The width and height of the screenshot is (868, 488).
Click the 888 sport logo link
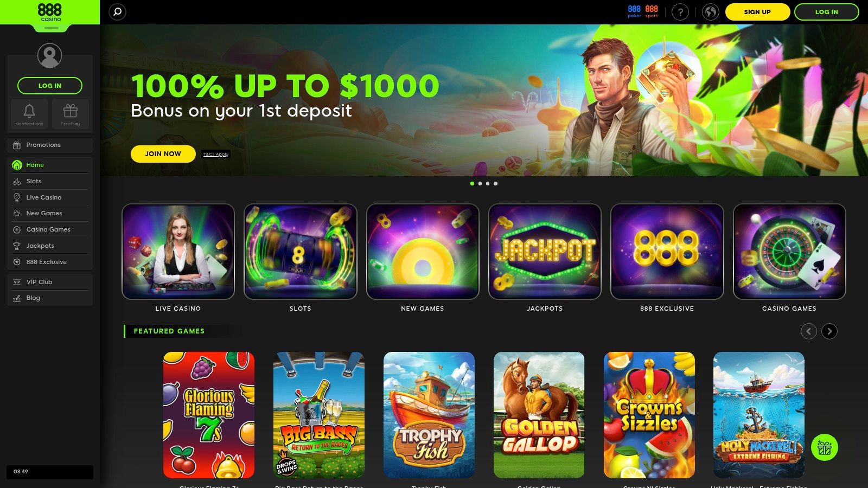coord(652,11)
